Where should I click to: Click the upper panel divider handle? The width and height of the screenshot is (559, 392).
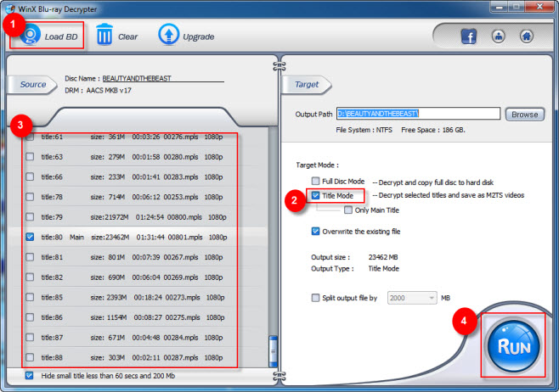pyautogui.click(x=279, y=66)
